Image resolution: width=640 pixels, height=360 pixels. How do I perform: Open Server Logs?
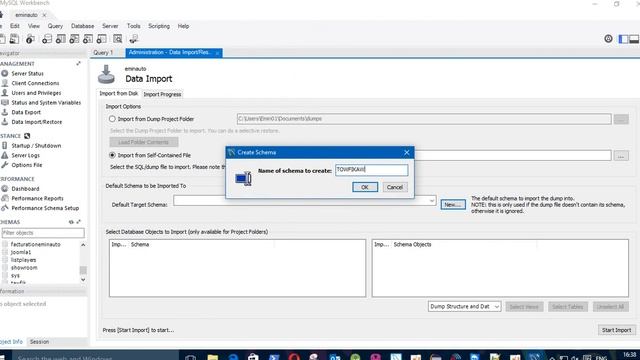pyautogui.click(x=26, y=156)
